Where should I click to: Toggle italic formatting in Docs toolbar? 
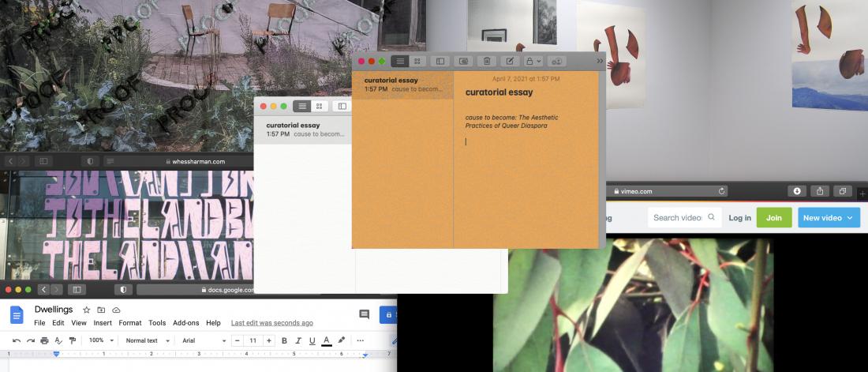(298, 340)
